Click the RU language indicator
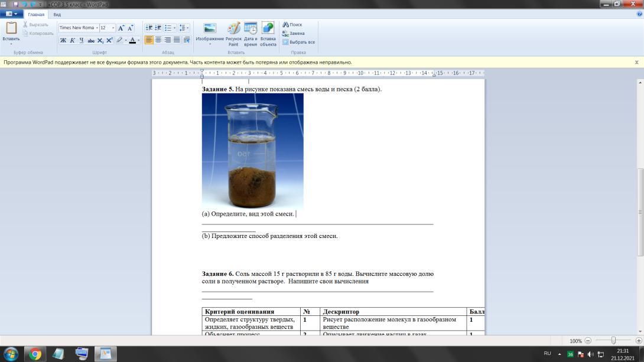 547,353
